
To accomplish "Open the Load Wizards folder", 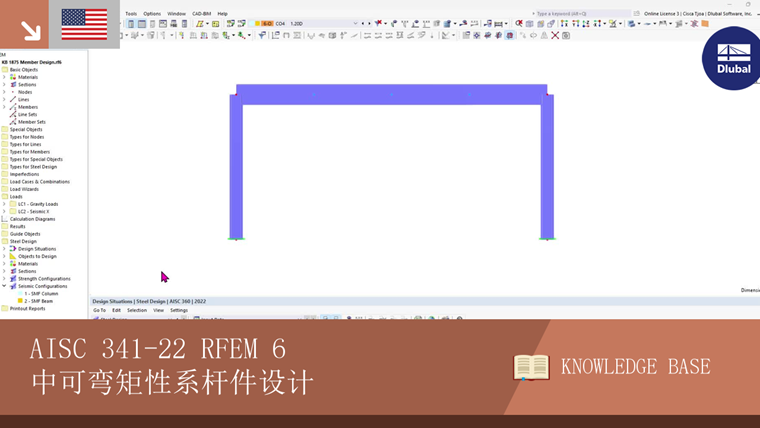I will click(24, 189).
